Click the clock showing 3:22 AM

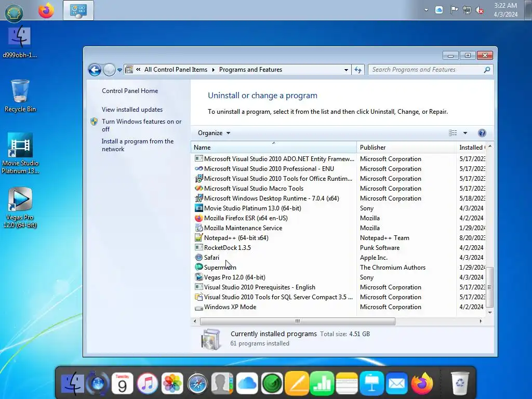tap(506, 10)
